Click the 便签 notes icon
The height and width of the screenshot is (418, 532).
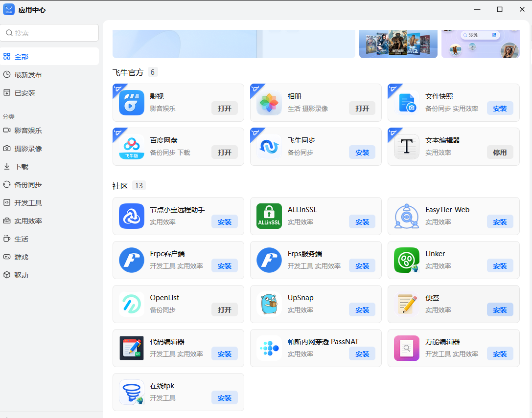point(406,304)
